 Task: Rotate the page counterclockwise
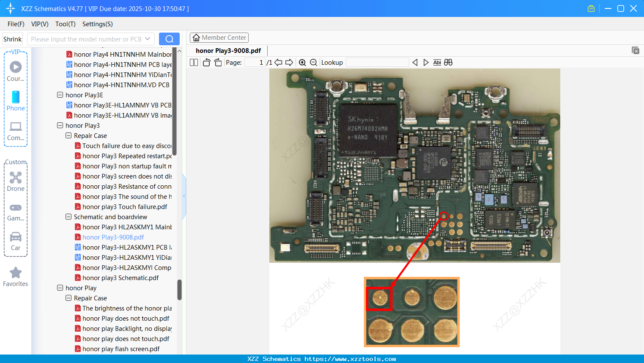point(207,63)
